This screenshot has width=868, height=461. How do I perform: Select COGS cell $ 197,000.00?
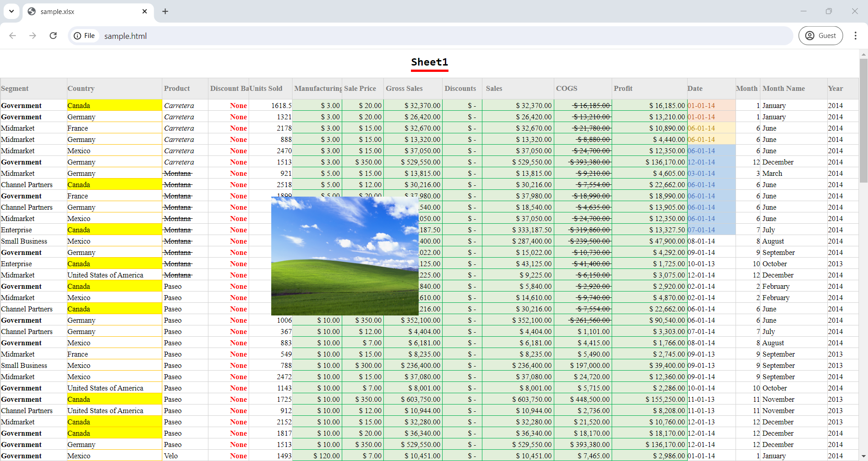coord(583,365)
